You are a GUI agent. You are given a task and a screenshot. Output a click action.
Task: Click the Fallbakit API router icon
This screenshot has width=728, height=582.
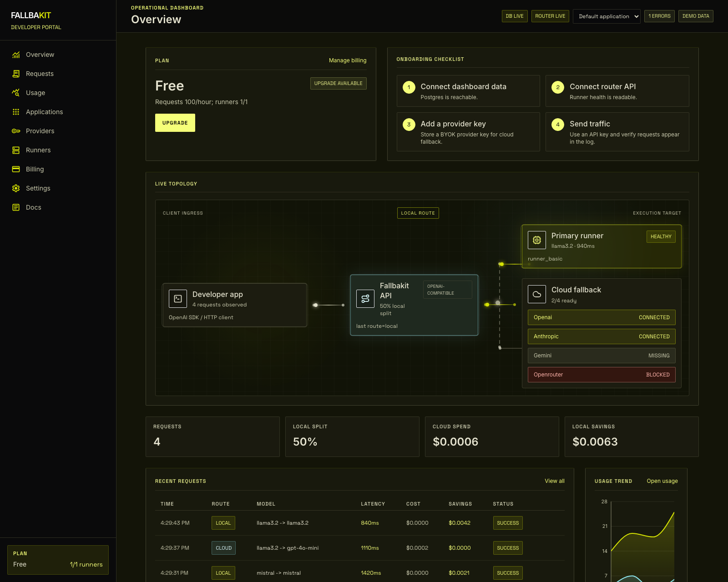(x=365, y=299)
